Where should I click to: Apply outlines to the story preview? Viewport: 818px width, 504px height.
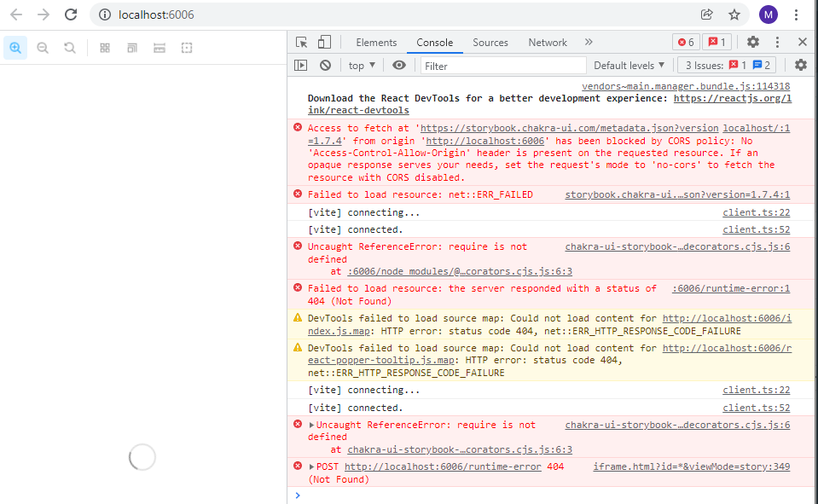[186, 47]
